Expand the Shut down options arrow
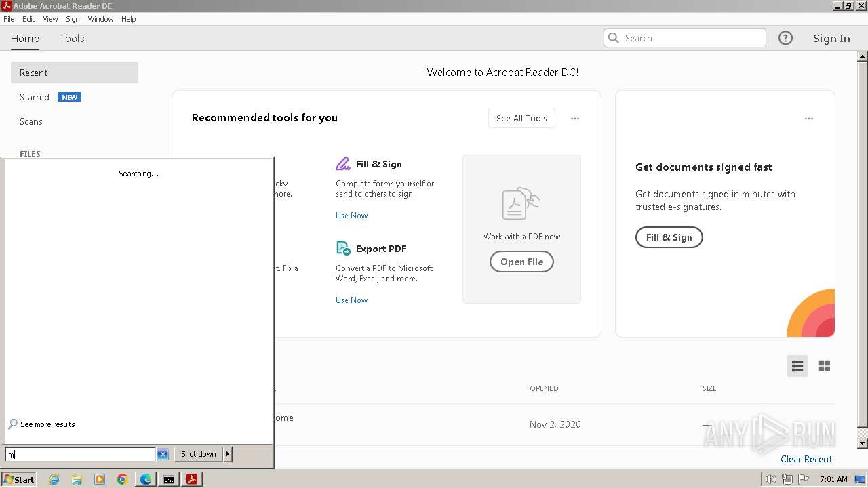Image resolution: width=868 pixels, height=488 pixels. pyautogui.click(x=228, y=454)
